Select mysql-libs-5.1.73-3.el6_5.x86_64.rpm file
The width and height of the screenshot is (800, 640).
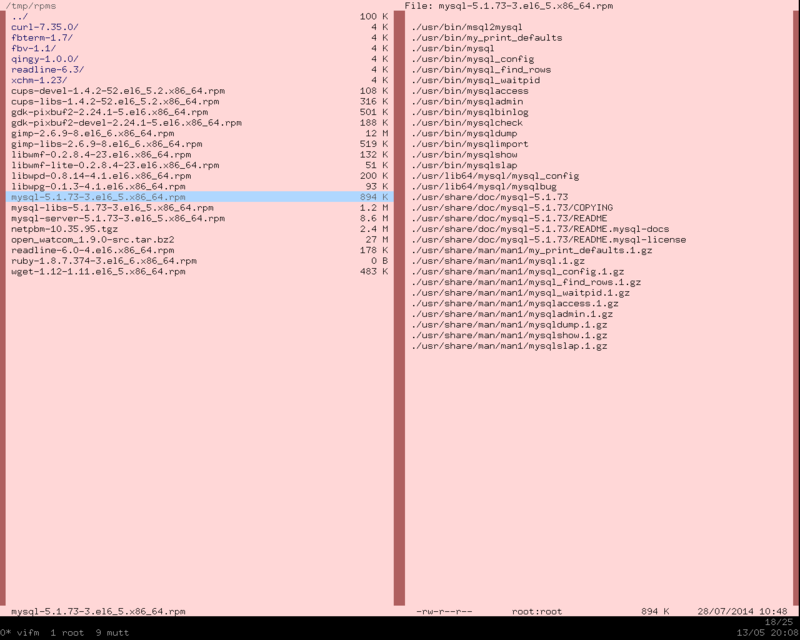click(x=199, y=208)
